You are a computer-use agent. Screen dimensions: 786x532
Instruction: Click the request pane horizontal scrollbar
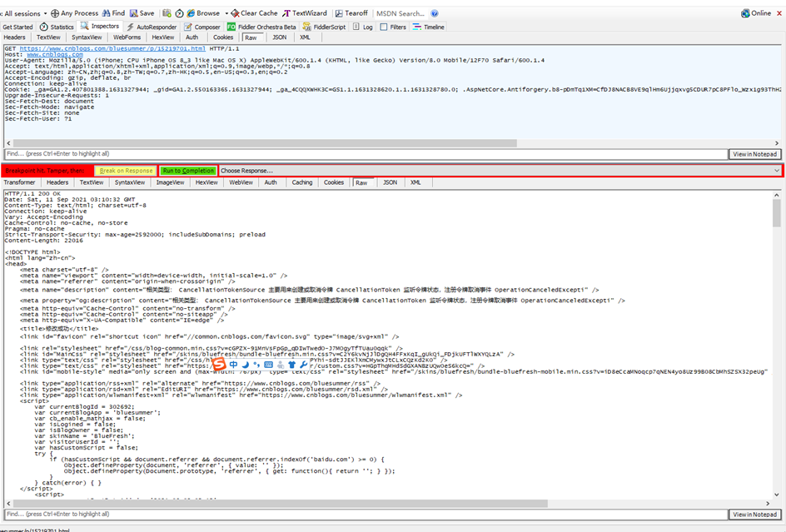pos(265,143)
